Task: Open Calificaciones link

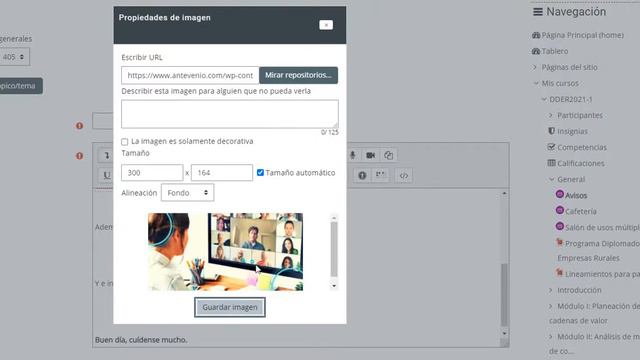Action: coord(581,163)
